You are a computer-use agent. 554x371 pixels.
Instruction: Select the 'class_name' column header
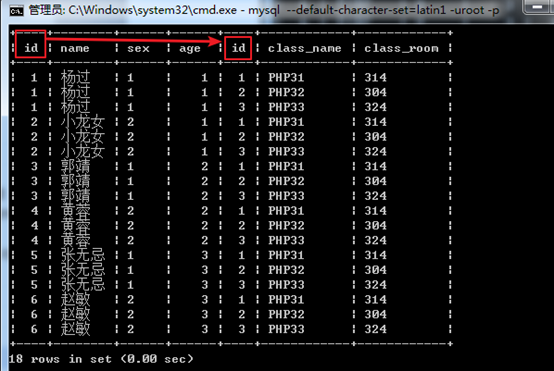(305, 48)
